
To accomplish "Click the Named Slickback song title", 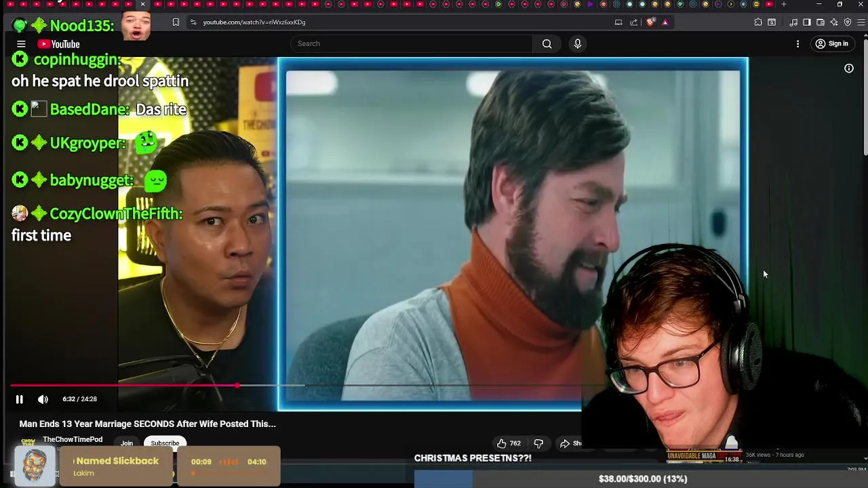I will (117, 461).
